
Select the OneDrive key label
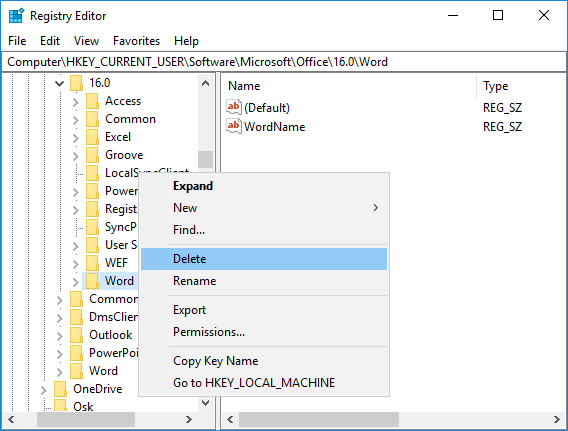pyautogui.click(x=97, y=389)
